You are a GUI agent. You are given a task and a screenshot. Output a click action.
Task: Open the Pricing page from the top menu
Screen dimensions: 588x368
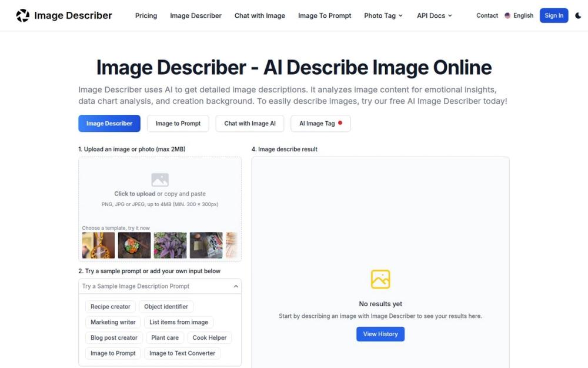(146, 15)
